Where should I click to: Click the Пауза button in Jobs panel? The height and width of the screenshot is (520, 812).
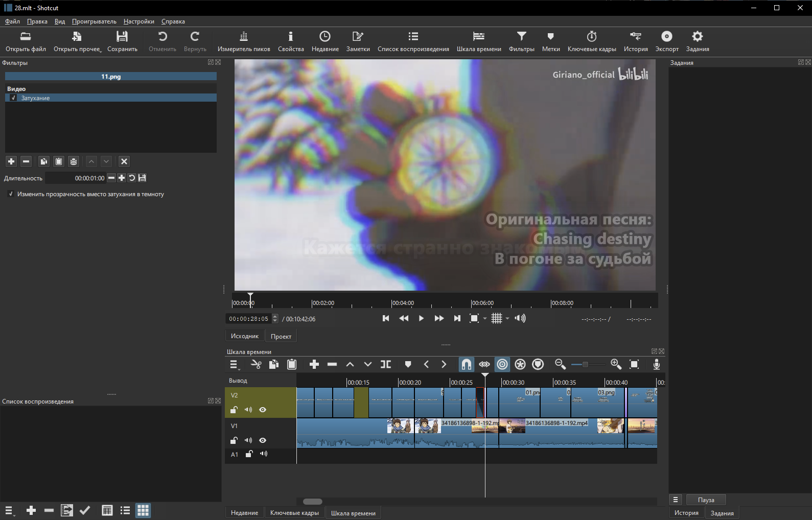706,500
